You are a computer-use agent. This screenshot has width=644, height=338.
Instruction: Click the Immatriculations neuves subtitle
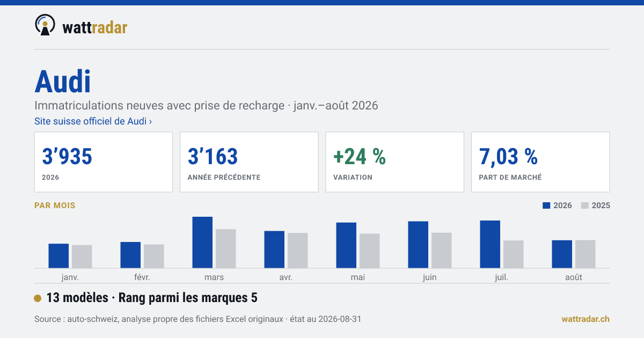click(206, 105)
